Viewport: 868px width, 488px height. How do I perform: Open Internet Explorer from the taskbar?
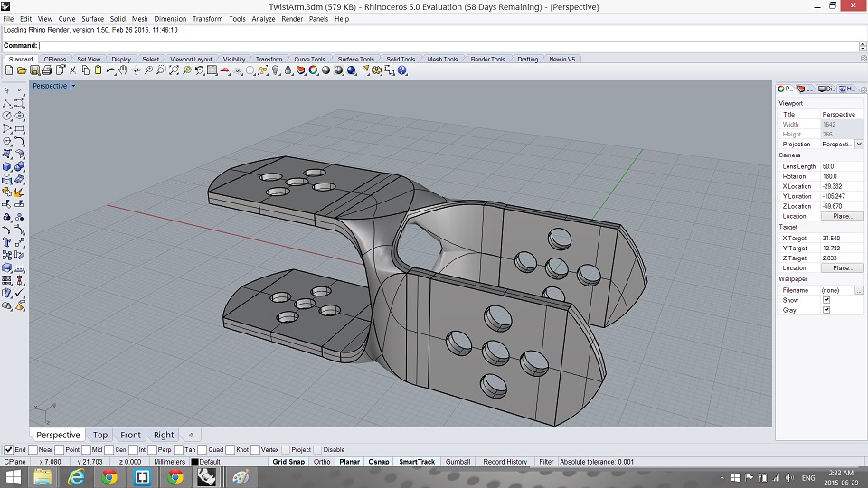[x=76, y=477]
